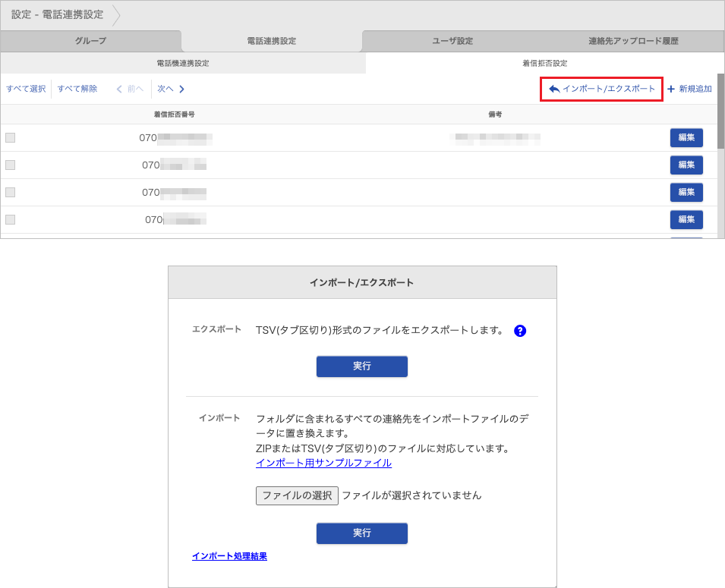Click the インポート/エクスポート dialog title

tap(362, 282)
